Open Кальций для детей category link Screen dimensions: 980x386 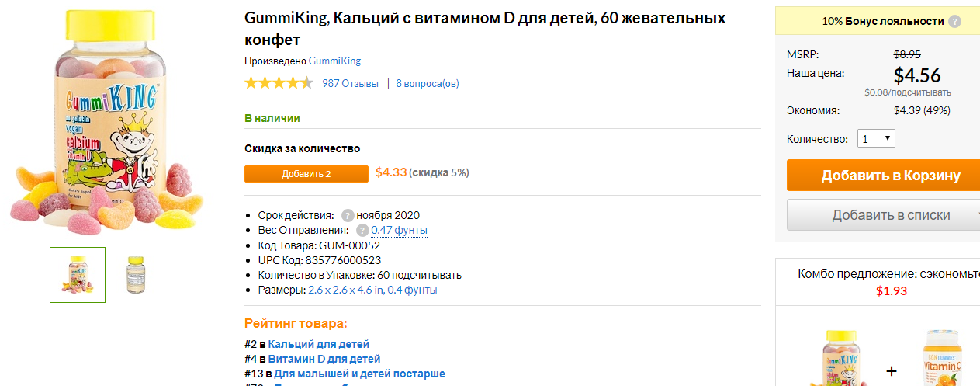click(319, 343)
